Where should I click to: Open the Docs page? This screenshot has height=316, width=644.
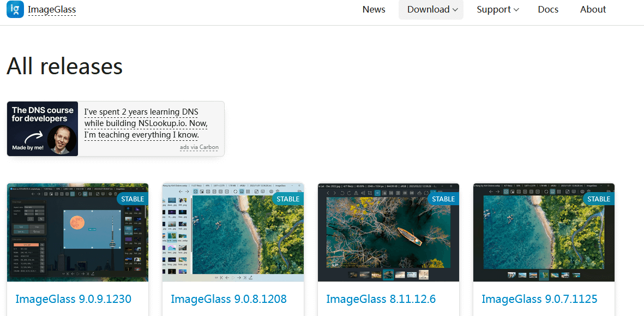[548, 9]
